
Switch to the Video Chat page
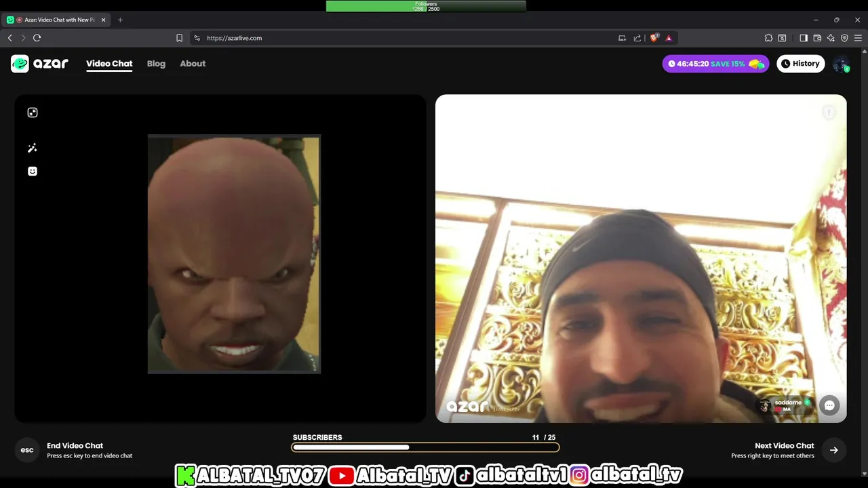coord(109,64)
